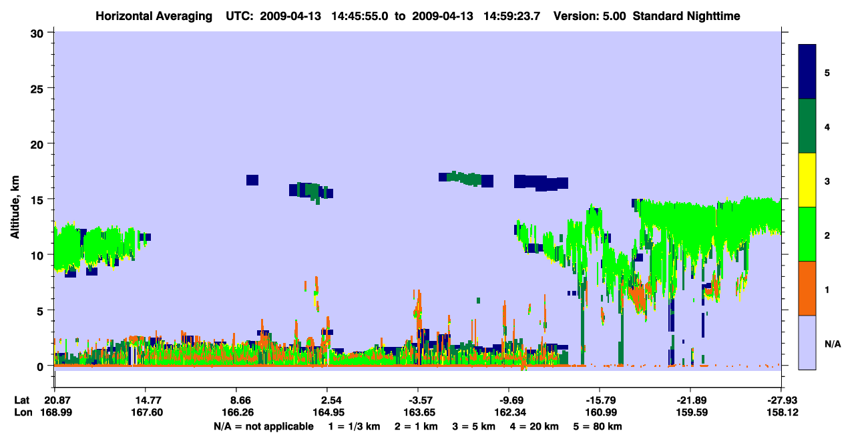
Task: Click the colorbar label '5'
Action: 827,72
